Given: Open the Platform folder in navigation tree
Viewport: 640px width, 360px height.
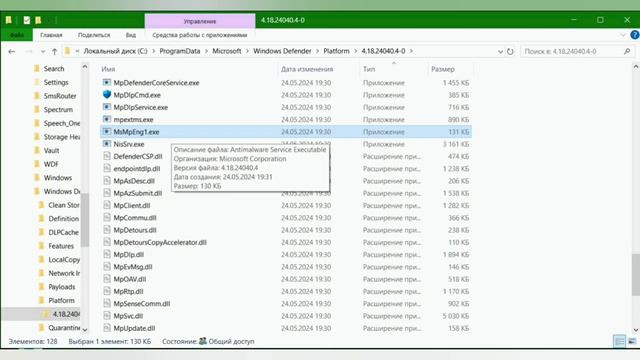Looking at the screenshot, I should (61, 300).
